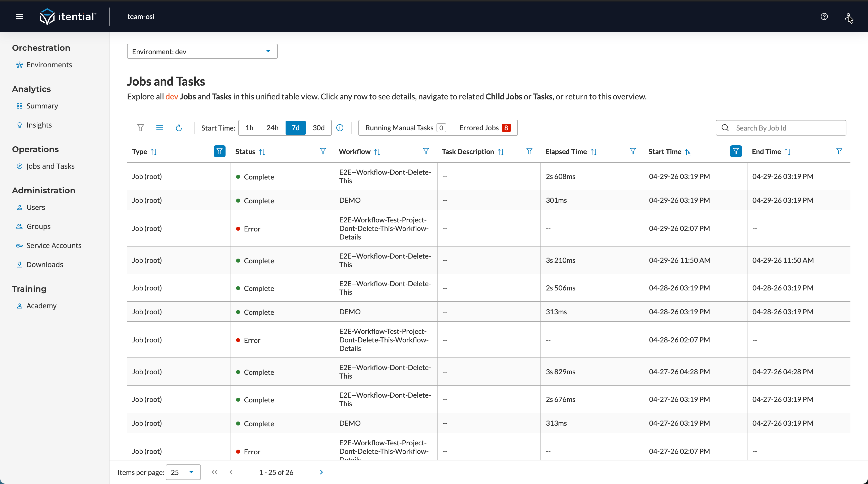Open Summary under Analytics

tap(42, 106)
